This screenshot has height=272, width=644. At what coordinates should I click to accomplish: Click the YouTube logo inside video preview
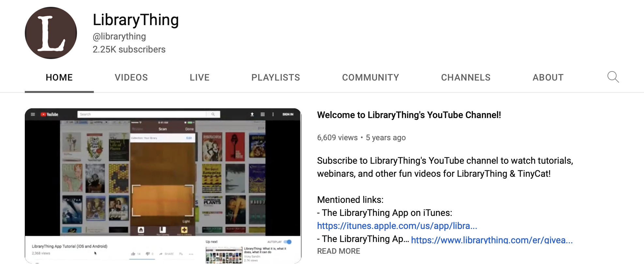coord(49,114)
